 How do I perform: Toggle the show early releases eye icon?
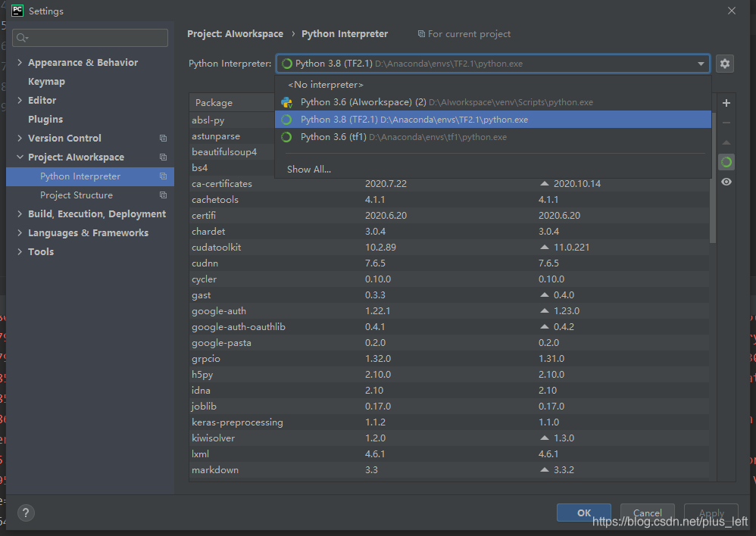[726, 182]
